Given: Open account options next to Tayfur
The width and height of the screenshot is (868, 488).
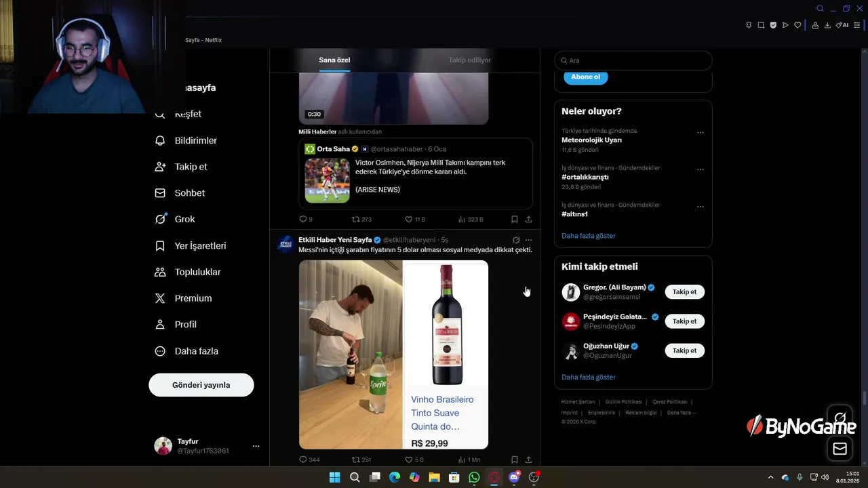Looking at the screenshot, I should pyautogui.click(x=256, y=446).
